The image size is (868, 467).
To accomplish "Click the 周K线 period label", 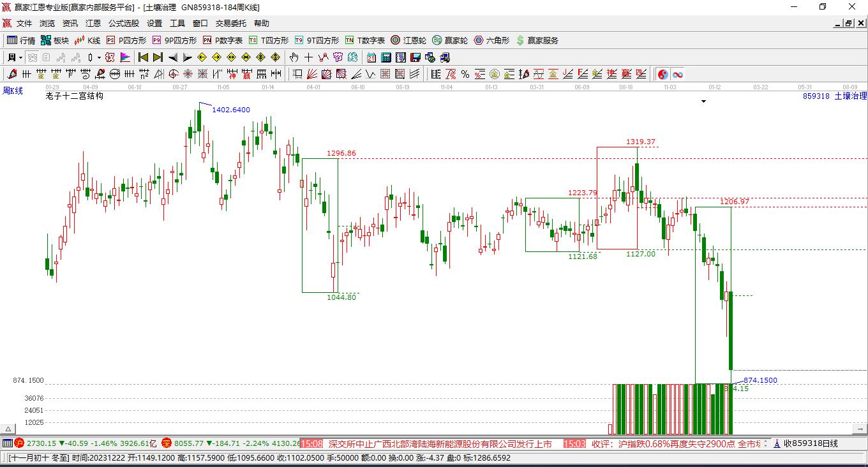I will point(13,91).
